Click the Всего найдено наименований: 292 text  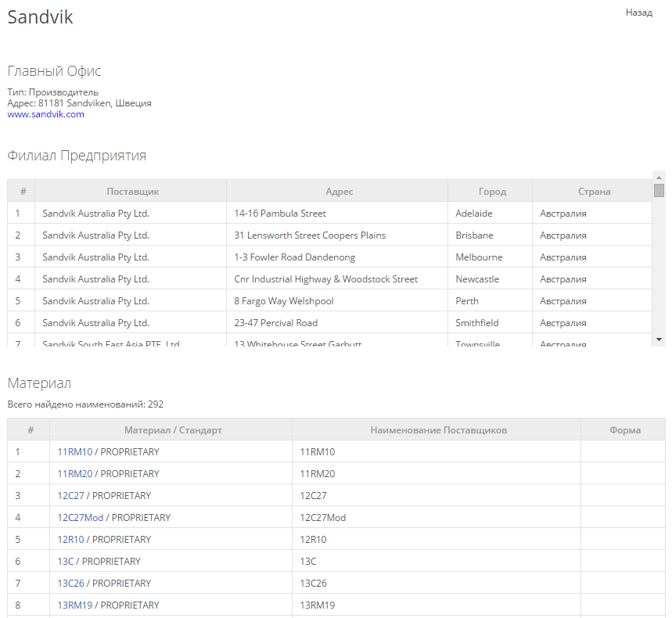pos(85,404)
